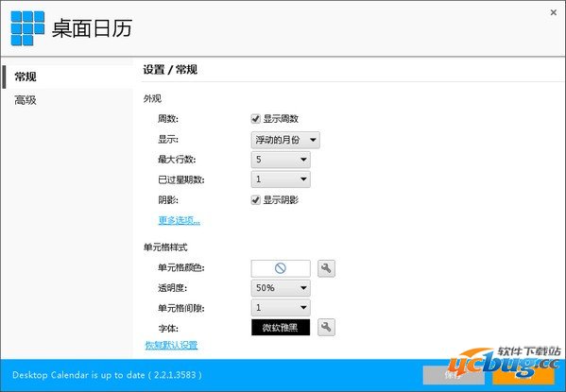566x392 pixels.
Task: Click the 最大行数: label
Action: [177, 160]
